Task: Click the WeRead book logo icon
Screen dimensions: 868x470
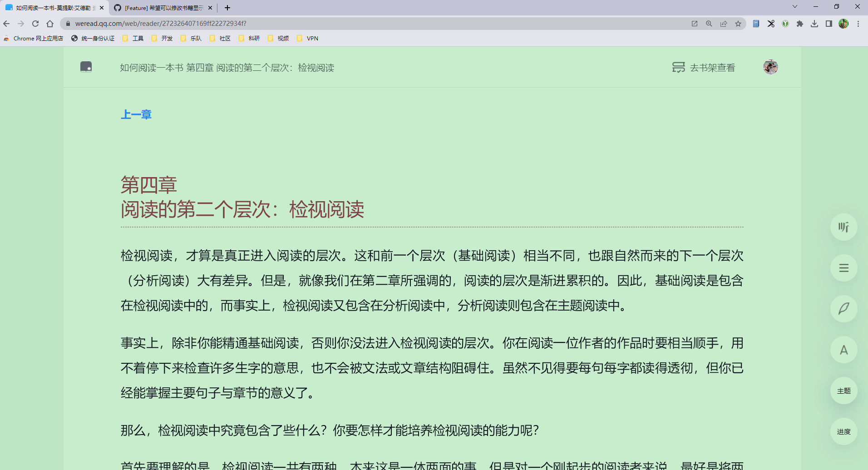Action: (86, 67)
